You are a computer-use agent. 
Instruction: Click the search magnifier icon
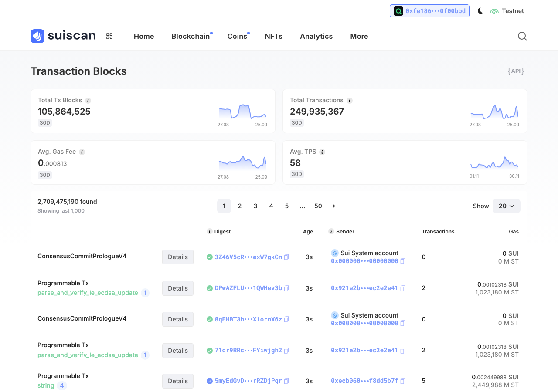(x=522, y=36)
